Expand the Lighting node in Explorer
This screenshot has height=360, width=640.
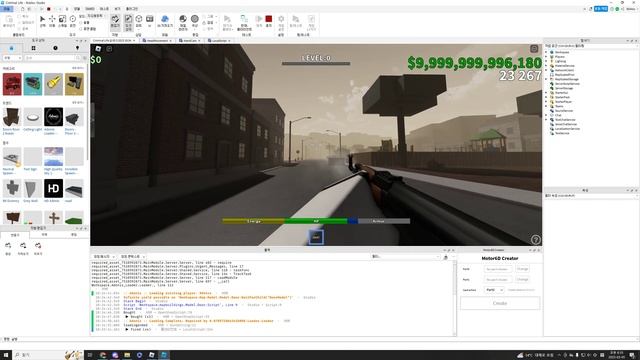point(547,61)
